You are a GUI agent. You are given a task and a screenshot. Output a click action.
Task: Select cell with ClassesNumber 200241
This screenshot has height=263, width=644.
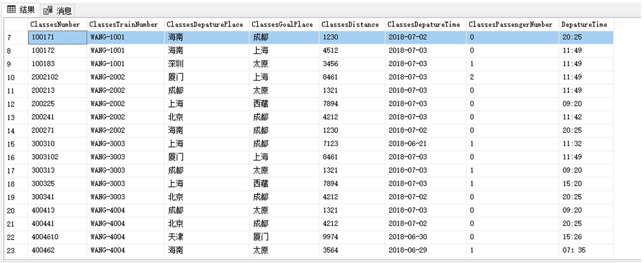pos(57,117)
